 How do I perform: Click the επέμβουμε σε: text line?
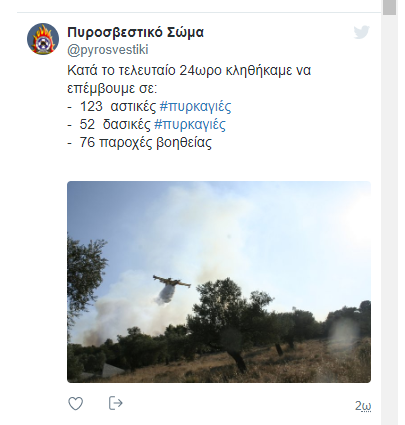coord(112,89)
